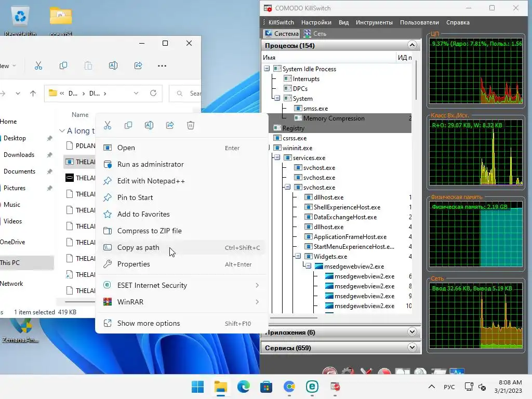Open the cce x64 folder on desktop
Viewport: 532px width, 399px height.
tap(61, 21)
